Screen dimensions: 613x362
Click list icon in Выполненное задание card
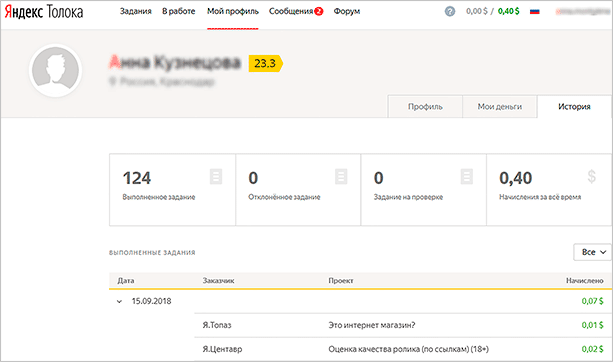click(x=216, y=176)
